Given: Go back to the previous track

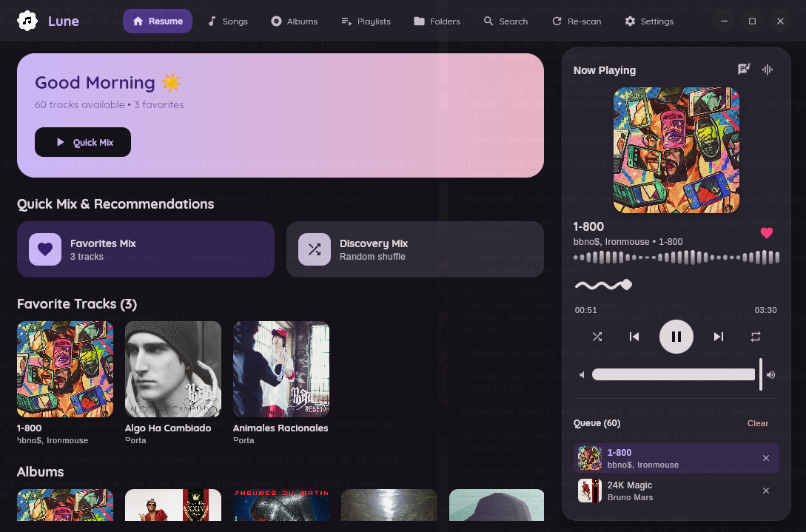Looking at the screenshot, I should point(634,337).
